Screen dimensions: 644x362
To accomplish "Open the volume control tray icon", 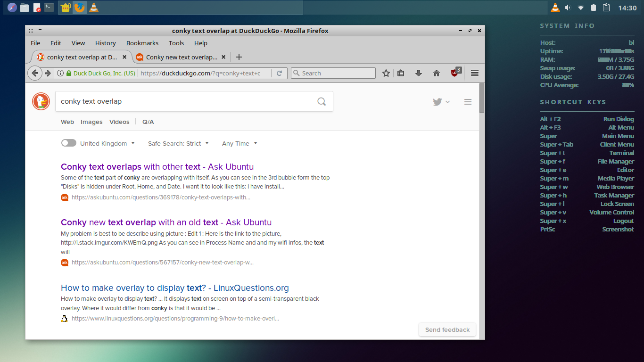I will click(568, 8).
